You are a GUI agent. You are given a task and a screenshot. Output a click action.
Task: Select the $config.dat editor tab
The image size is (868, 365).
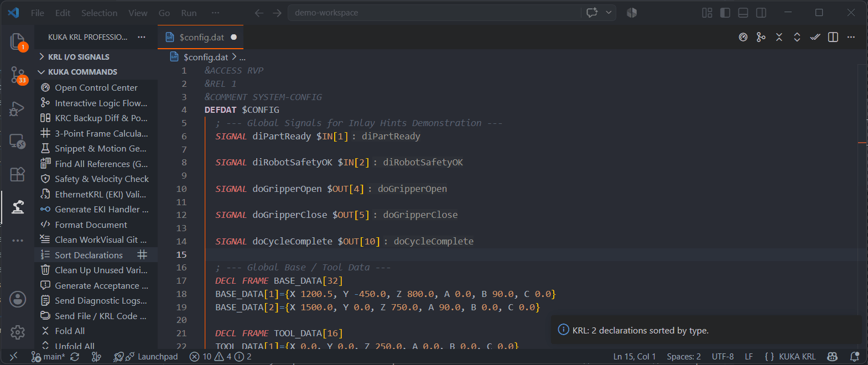point(201,37)
